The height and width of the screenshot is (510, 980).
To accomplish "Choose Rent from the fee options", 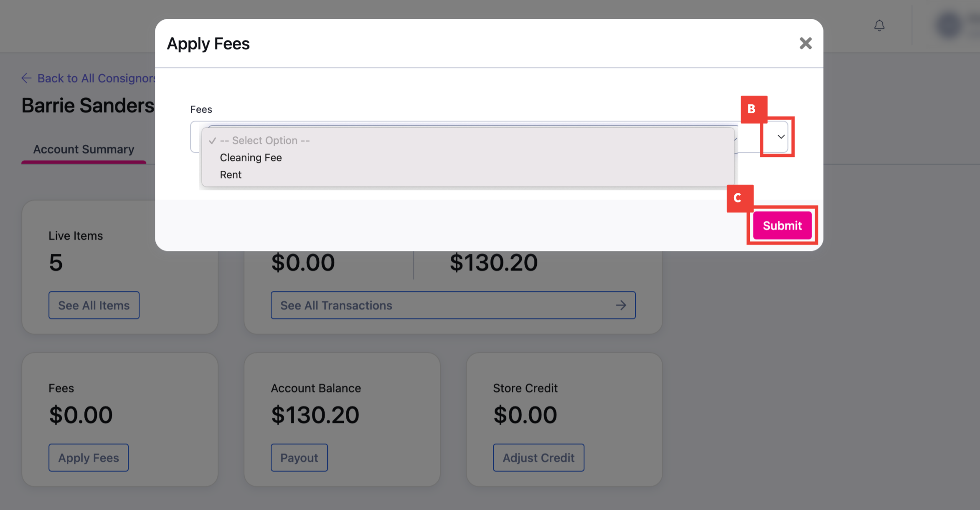I will tap(231, 175).
